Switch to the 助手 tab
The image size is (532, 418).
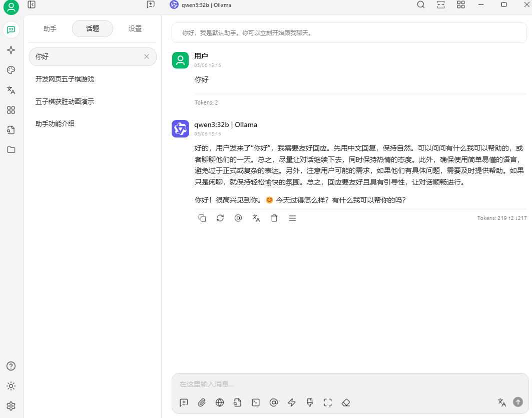point(50,28)
